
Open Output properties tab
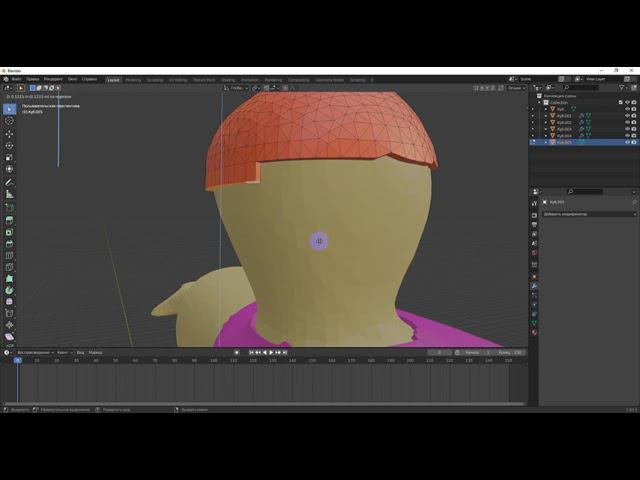[x=534, y=225]
